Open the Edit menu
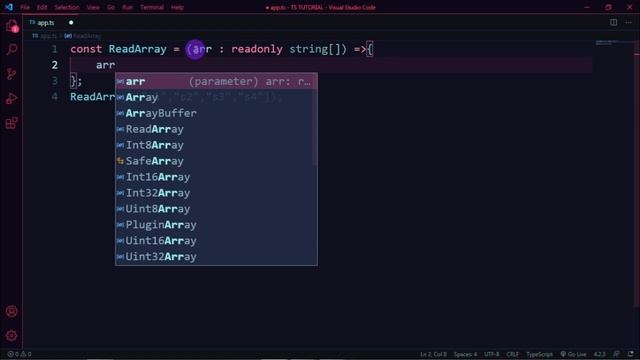 (x=42, y=7)
